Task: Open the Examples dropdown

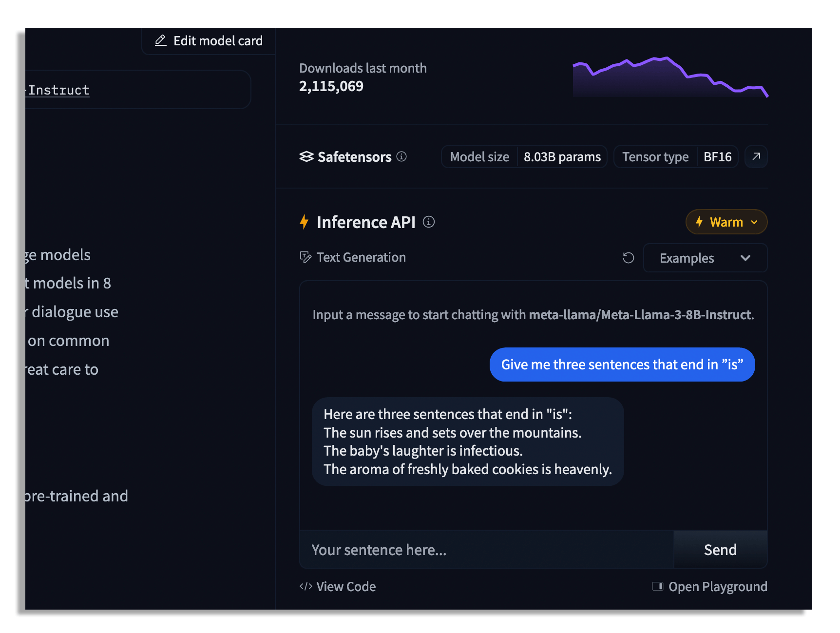Action: 705,258
